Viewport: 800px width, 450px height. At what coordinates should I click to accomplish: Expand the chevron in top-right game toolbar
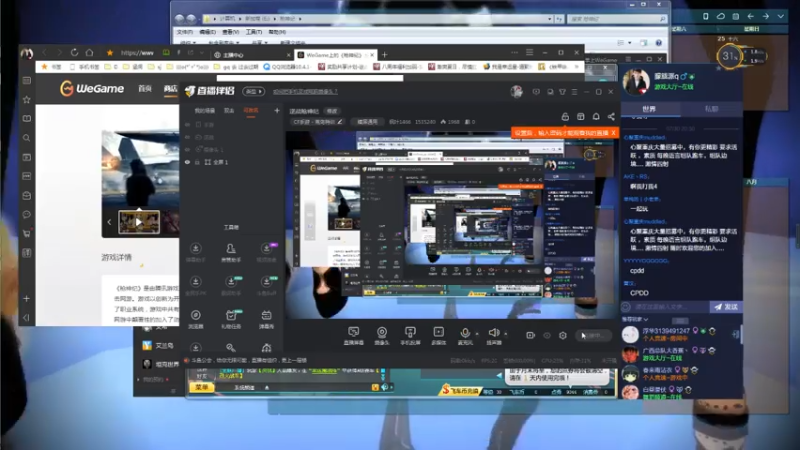tap(781, 16)
